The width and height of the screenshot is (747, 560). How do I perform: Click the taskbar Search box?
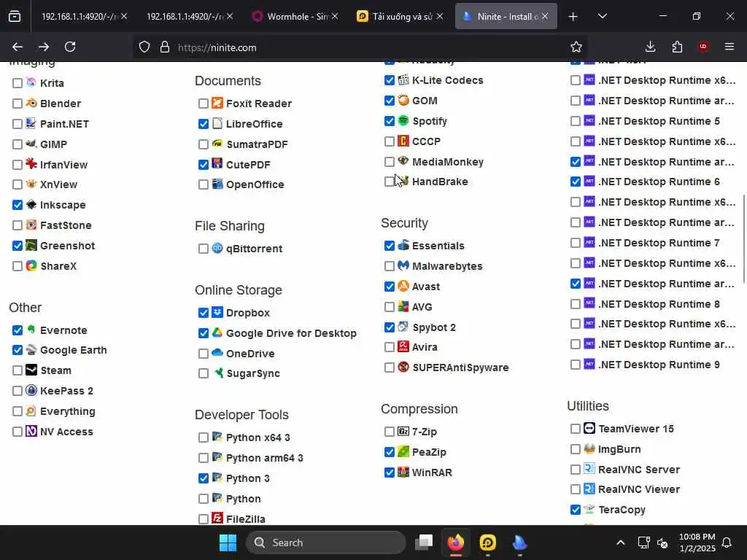coord(326,542)
